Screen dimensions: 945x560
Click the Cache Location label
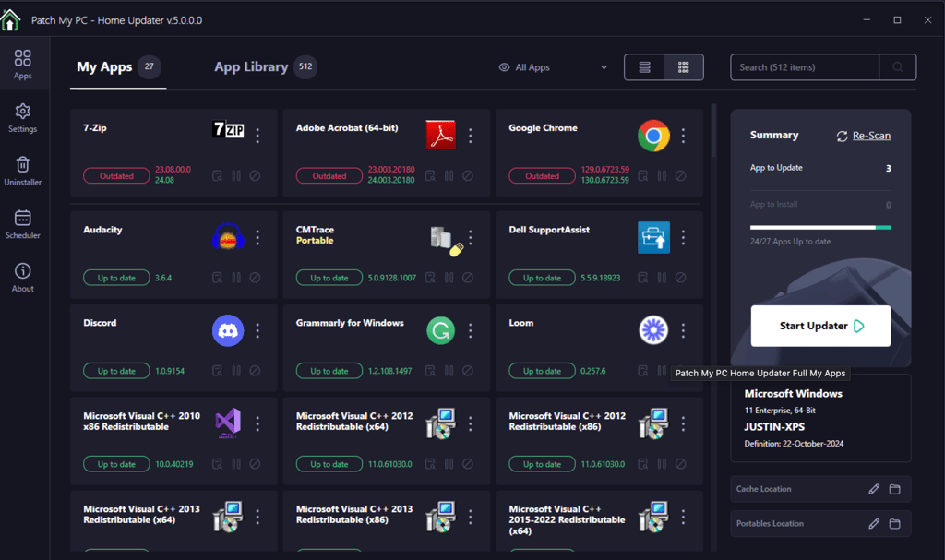click(763, 489)
